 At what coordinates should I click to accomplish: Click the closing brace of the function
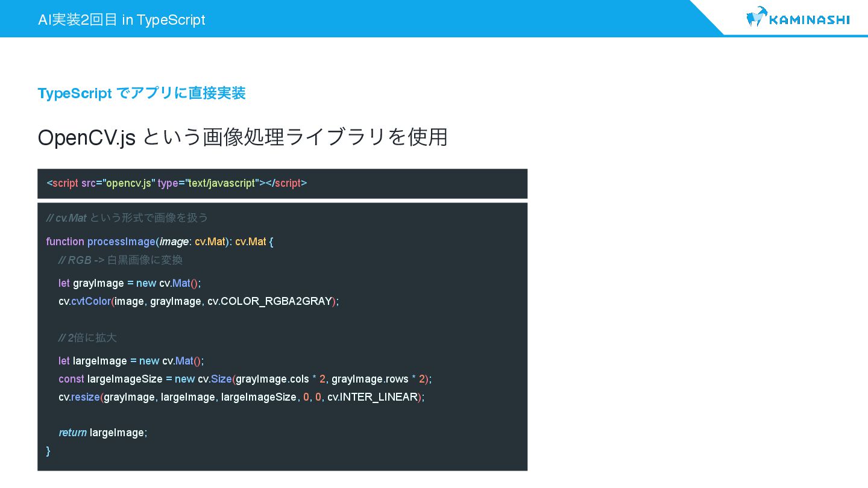click(48, 451)
